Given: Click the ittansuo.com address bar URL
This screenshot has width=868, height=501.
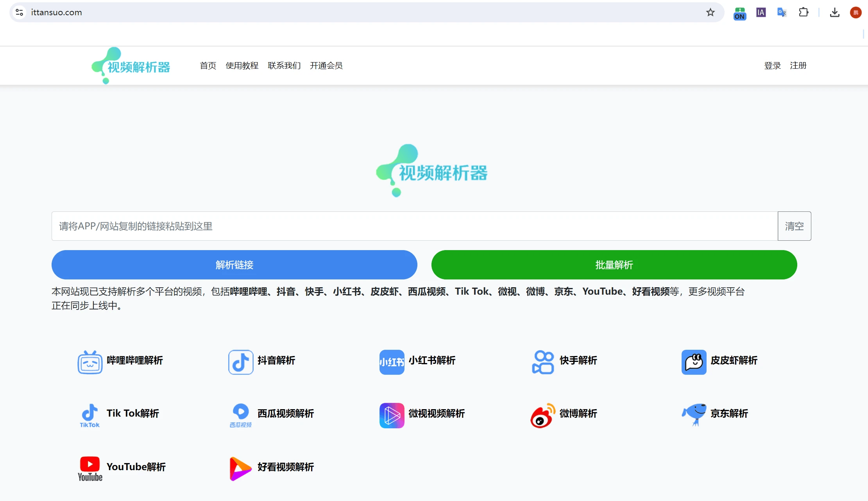Looking at the screenshot, I should pyautogui.click(x=57, y=13).
